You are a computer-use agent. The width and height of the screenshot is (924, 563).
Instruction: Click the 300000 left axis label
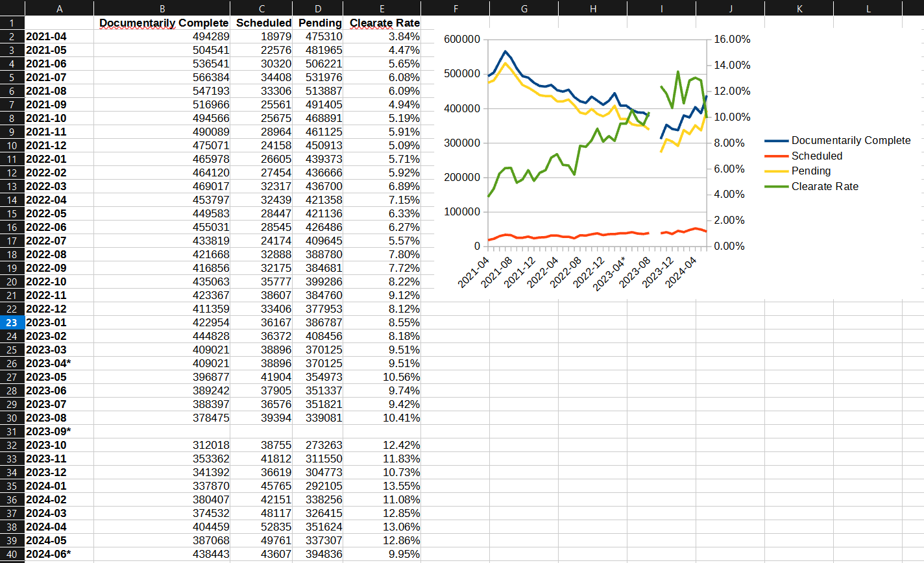coord(462,143)
